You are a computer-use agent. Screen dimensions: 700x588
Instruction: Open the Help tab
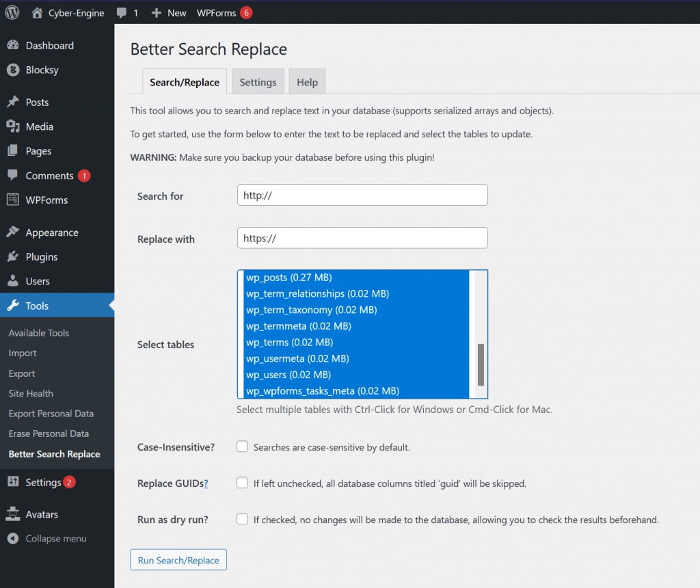[x=307, y=82]
